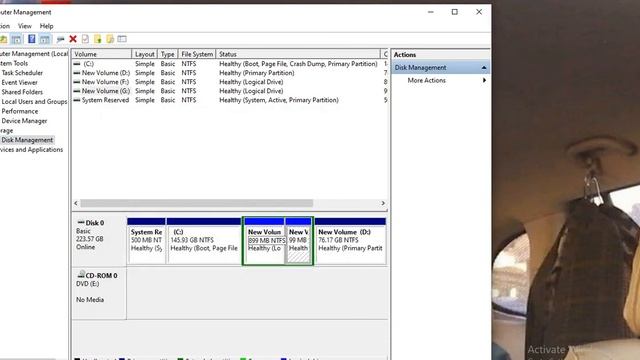Open Device Manager in the console tree

pyautogui.click(x=24, y=121)
